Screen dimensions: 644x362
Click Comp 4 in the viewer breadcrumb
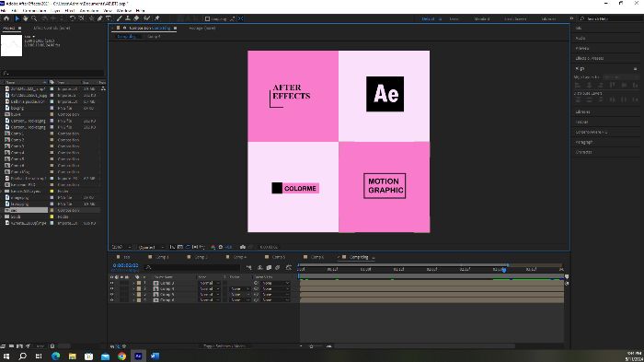(x=154, y=37)
